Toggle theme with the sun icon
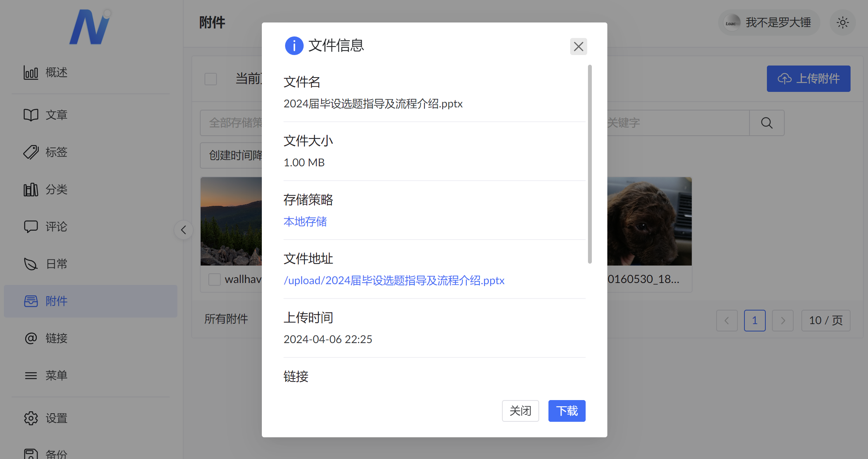 [842, 22]
